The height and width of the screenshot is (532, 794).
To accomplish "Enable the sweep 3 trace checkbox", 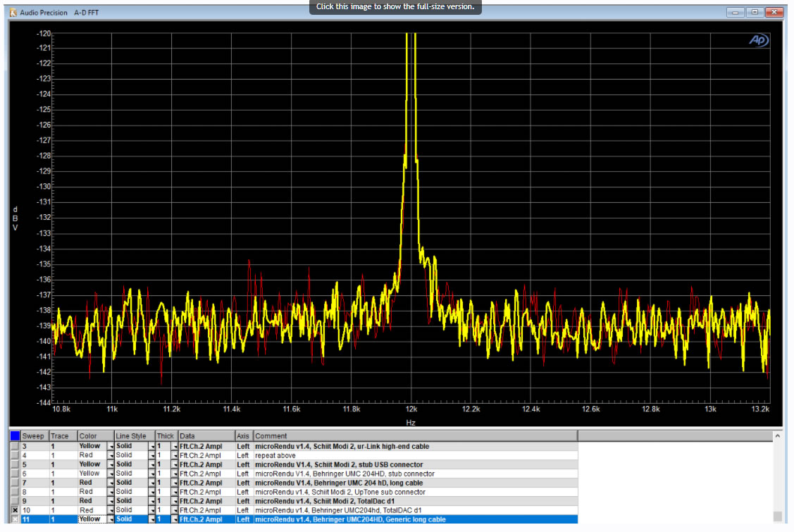I will click(x=15, y=446).
